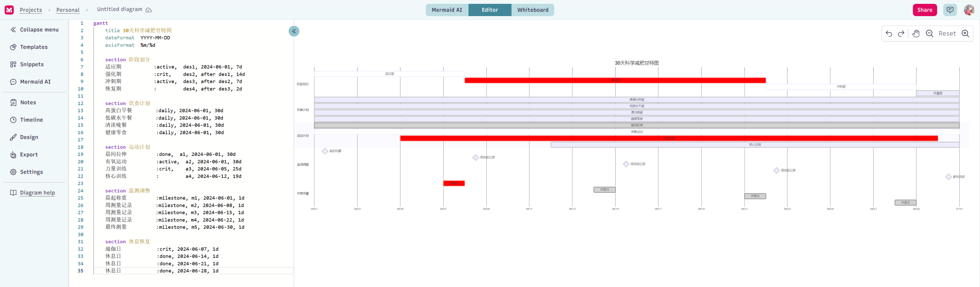Switch to the Whiteboard tab

[x=532, y=10]
